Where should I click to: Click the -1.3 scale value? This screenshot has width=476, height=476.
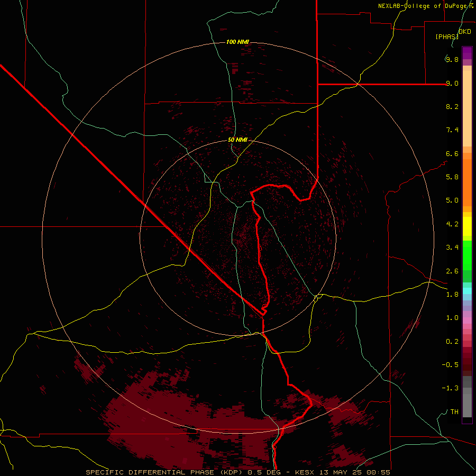(x=450, y=388)
